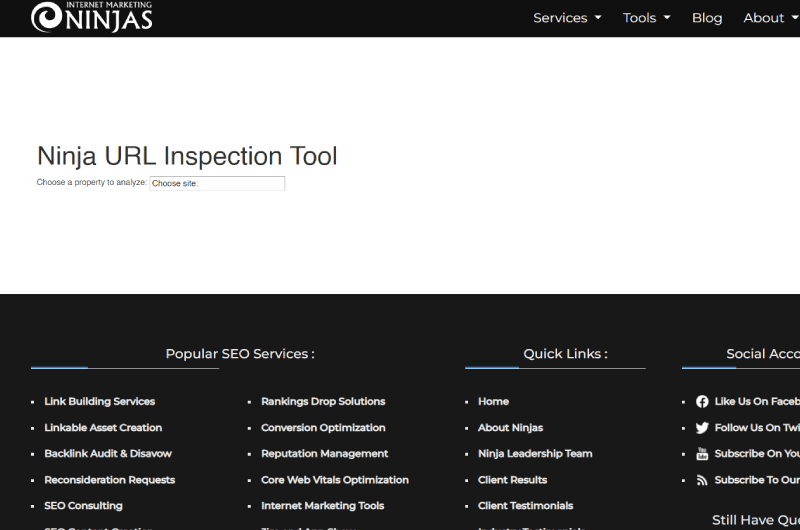Click the Quick Links heading
The image size is (800, 530).
tap(565, 354)
